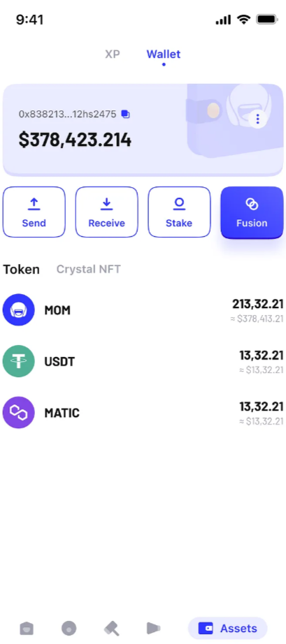Tap the wallet total $378,423.214

pyautogui.click(x=76, y=140)
